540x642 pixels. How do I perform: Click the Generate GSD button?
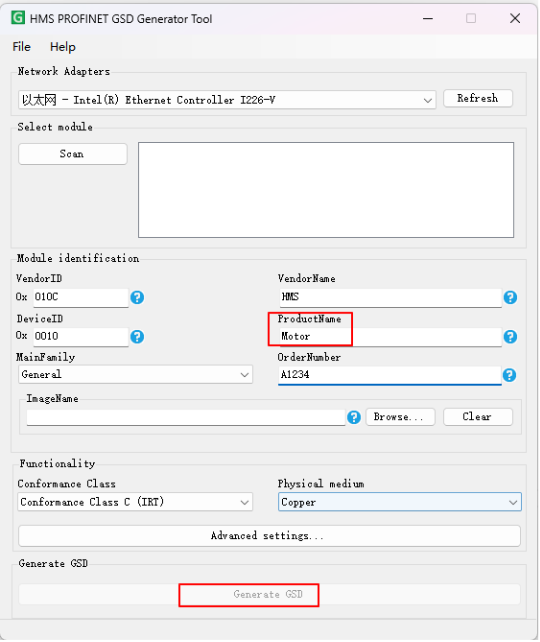(x=269, y=595)
